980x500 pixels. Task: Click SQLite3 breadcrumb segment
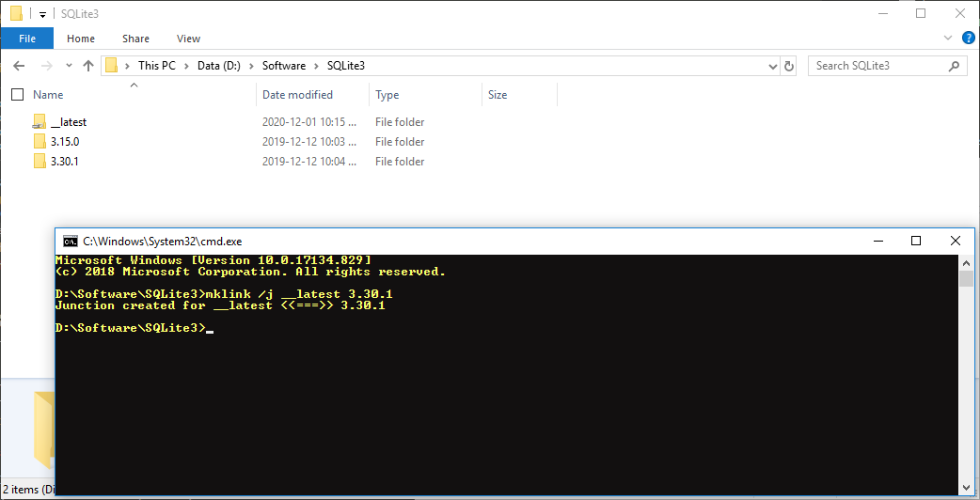(345, 66)
